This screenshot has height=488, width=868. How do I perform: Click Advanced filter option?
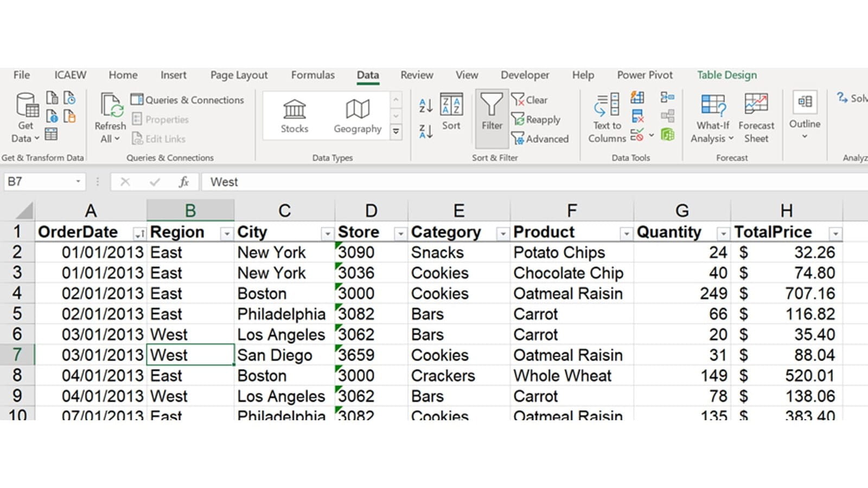coord(540,139)
